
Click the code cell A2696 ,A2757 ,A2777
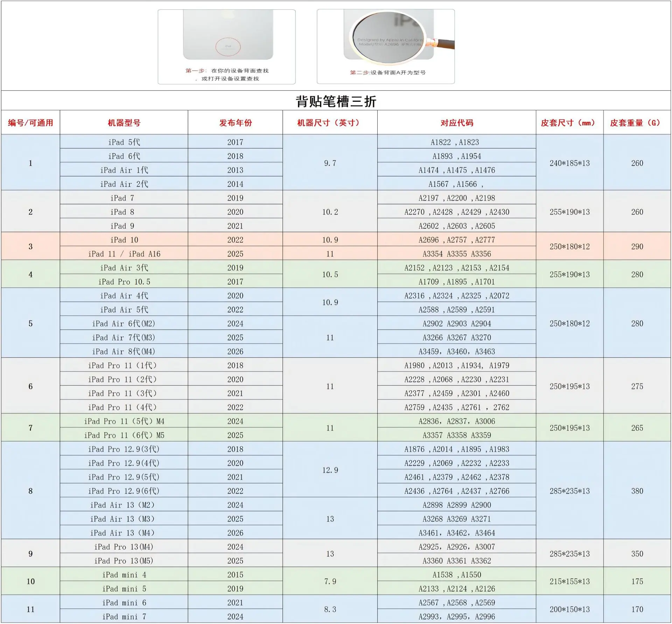tap(457, 240)
